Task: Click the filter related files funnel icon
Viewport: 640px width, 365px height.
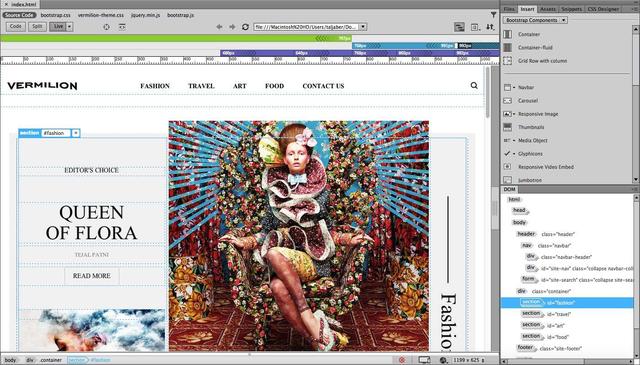Action: coord(493,15)
